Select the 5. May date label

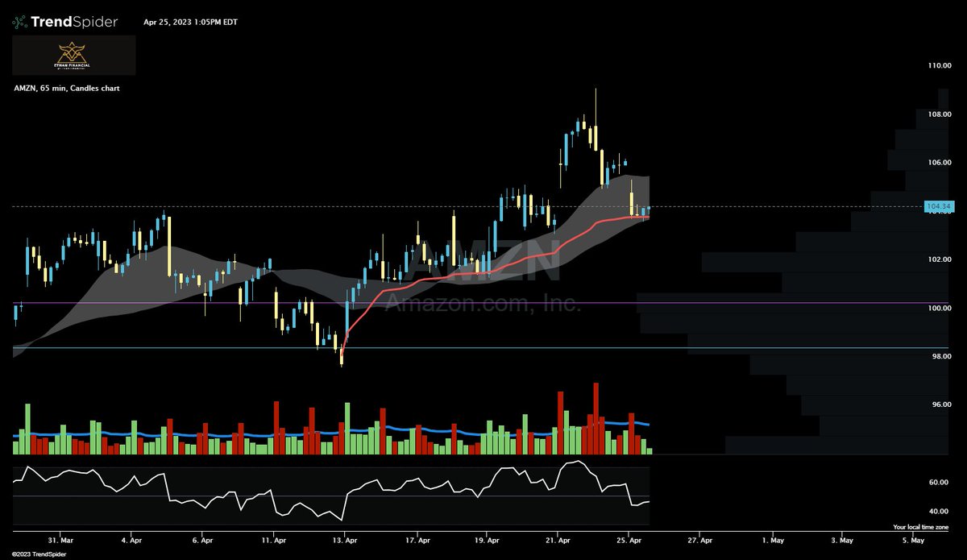tap(913, 540)
